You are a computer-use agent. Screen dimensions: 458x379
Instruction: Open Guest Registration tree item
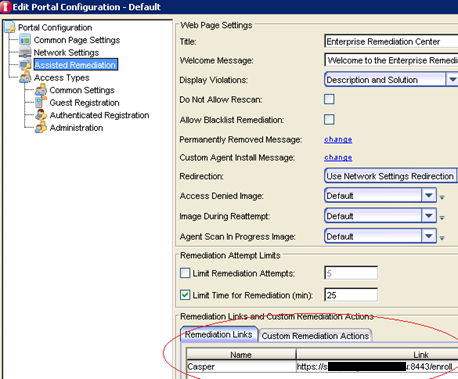pos(84,103)
